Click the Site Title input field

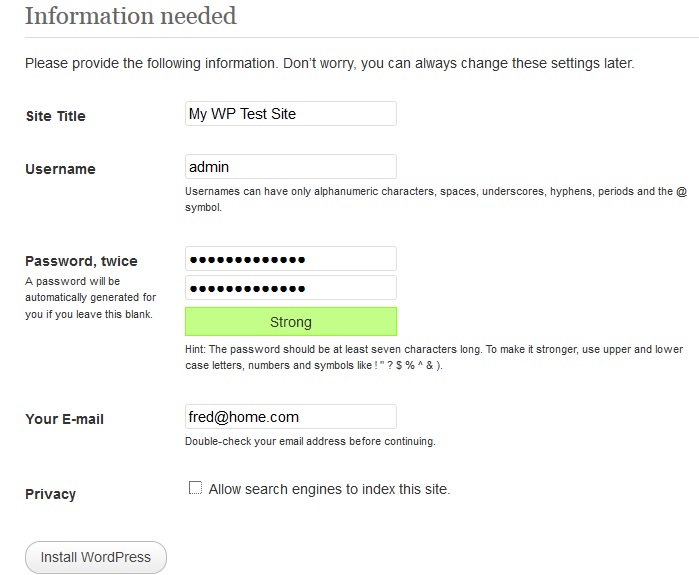tap(290, 114)
